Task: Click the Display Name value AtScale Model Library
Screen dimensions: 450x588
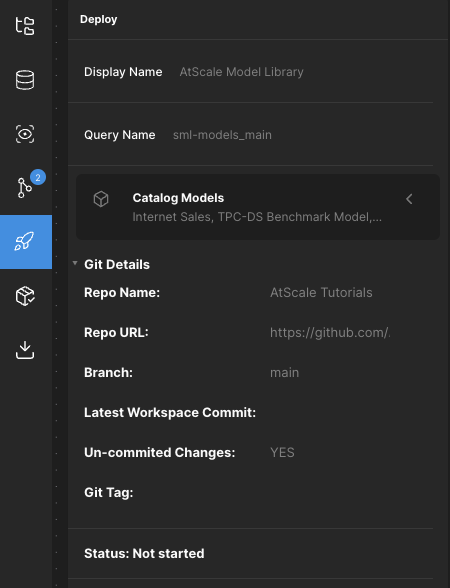Action: coord(242,72)
